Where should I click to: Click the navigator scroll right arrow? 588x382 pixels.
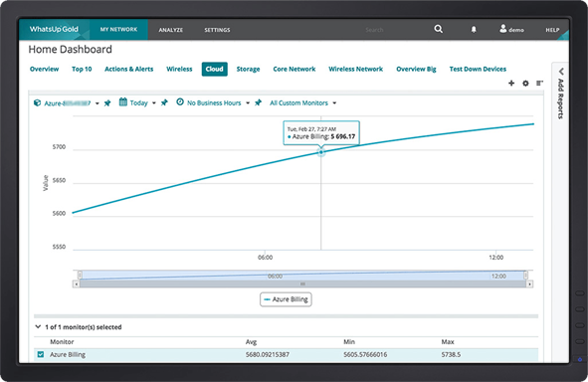tap(529, 285)
